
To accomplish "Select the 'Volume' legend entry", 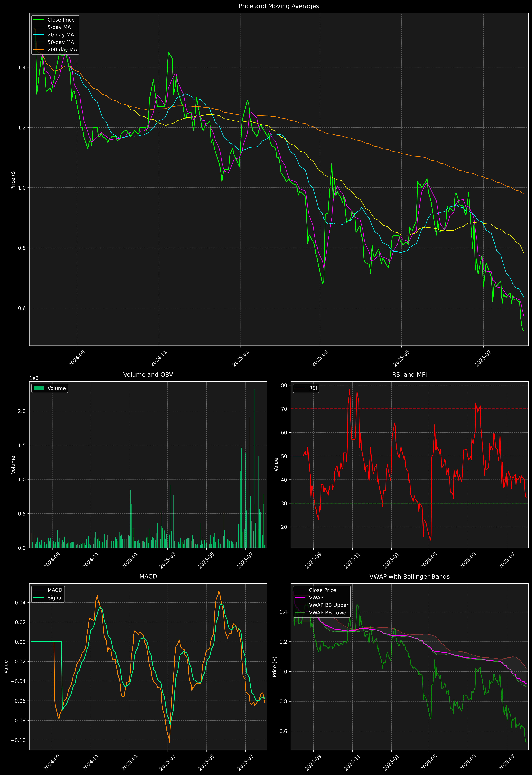I will click(57, 388).
